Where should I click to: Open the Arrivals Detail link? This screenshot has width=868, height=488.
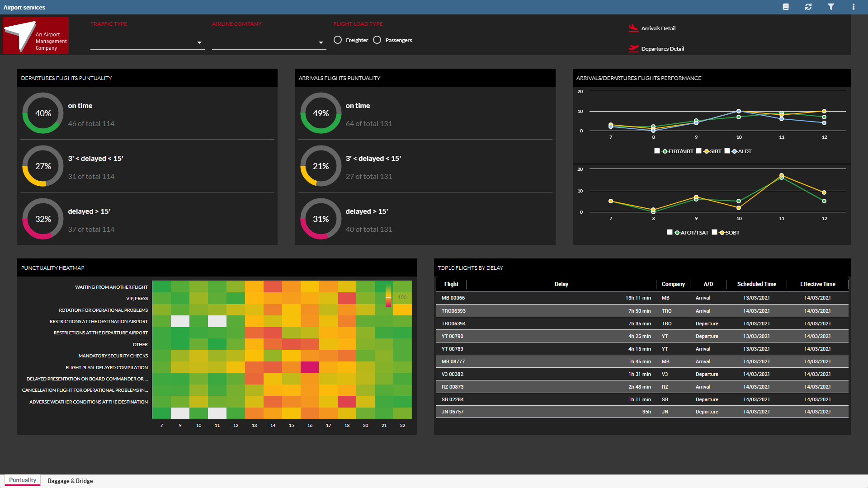click(x=658, y=28)
